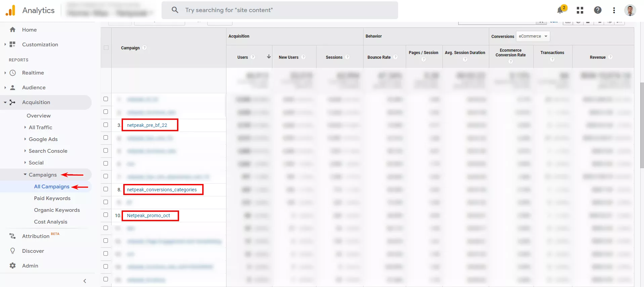The height and width of the screenshot is (287, 644).
Task: Click the help icon beside Campaign header
Action: pyautogui.click(x=144, y=48)
